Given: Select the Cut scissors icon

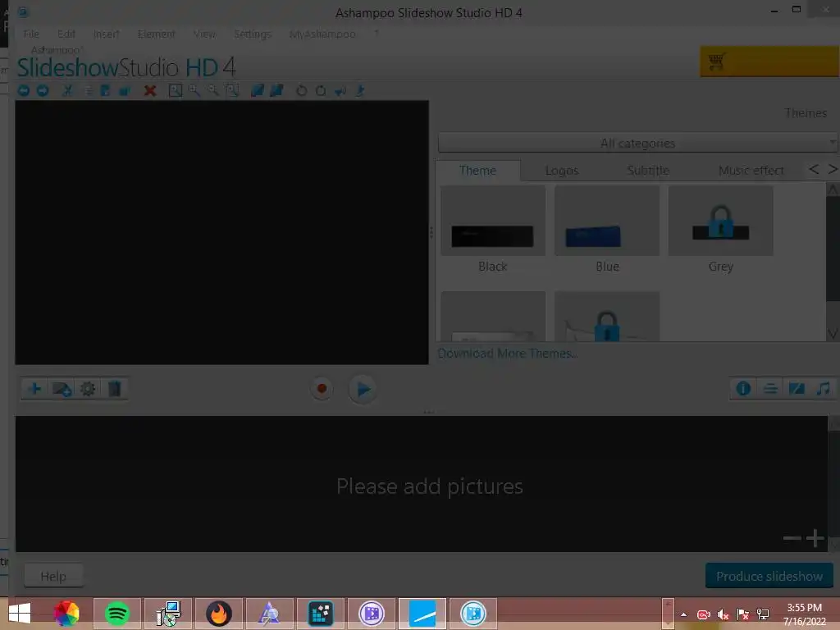Looking at the screenshot, I should coord(67,90).
